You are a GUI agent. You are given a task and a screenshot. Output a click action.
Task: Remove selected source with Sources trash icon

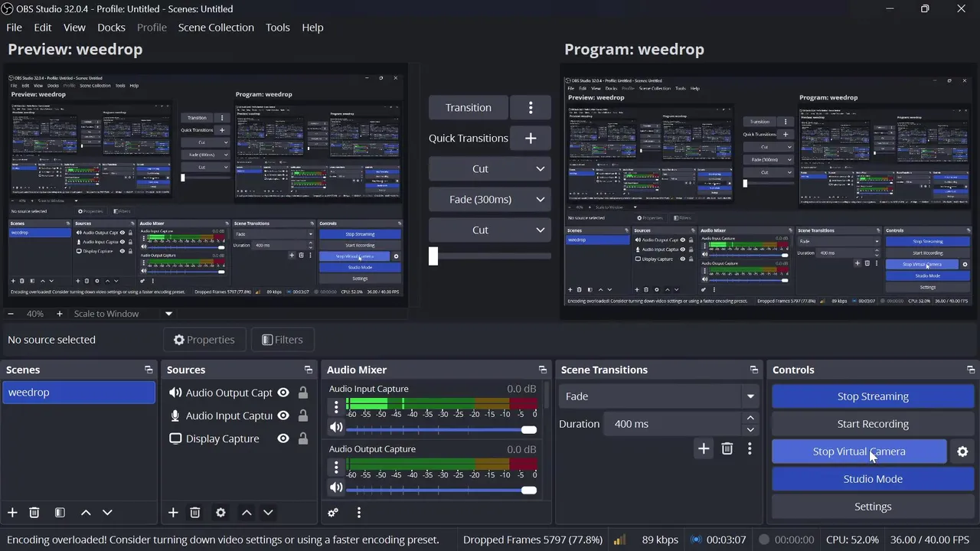tap(194, 513)
